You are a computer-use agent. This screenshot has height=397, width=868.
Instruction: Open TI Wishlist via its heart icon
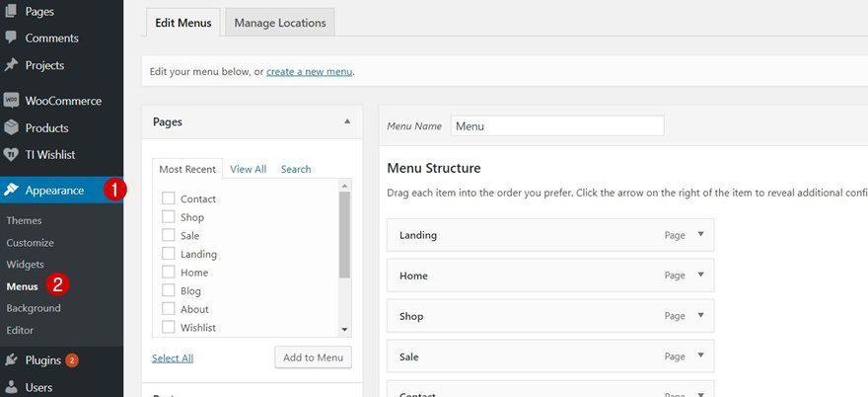pyautogui.click(x=11, y=155)
